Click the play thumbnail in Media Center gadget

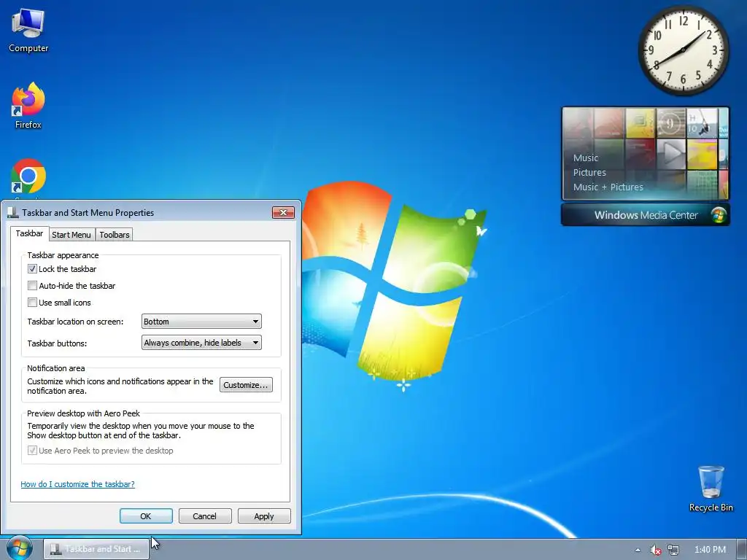(671, 153)
